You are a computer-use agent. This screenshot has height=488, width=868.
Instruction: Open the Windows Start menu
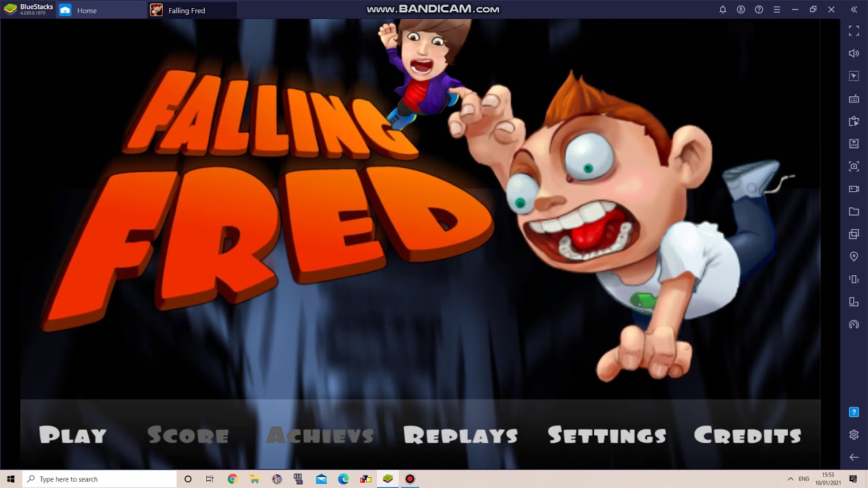click(x=11, y=479)
